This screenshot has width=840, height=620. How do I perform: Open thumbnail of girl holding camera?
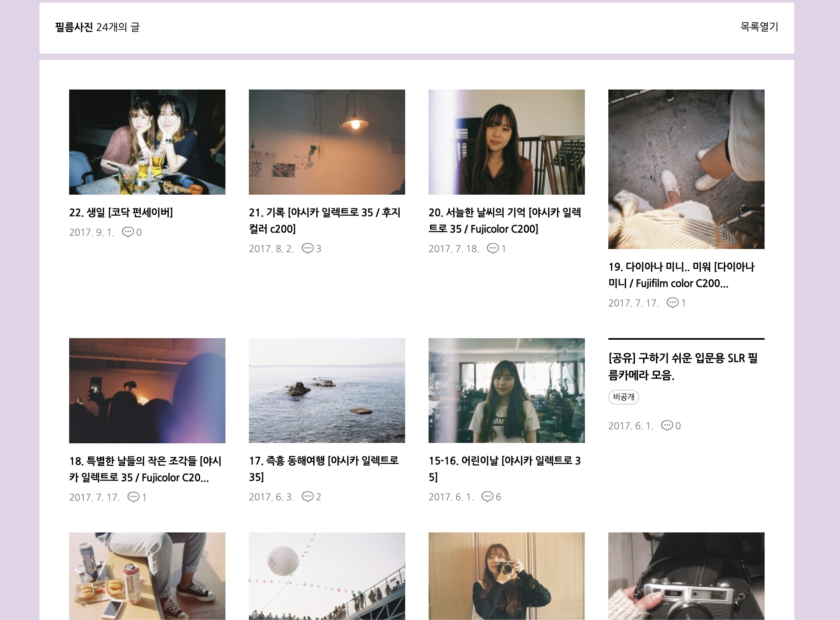(507, 576)
